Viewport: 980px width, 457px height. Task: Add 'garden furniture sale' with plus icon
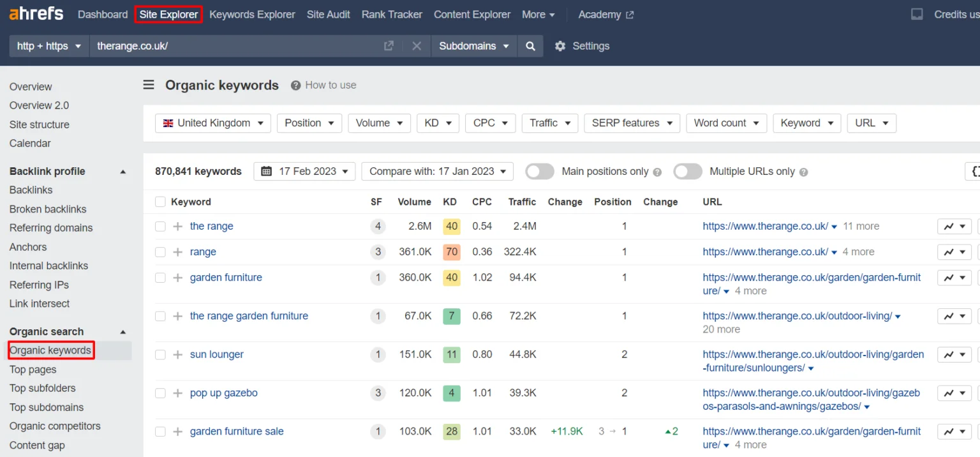178,431
